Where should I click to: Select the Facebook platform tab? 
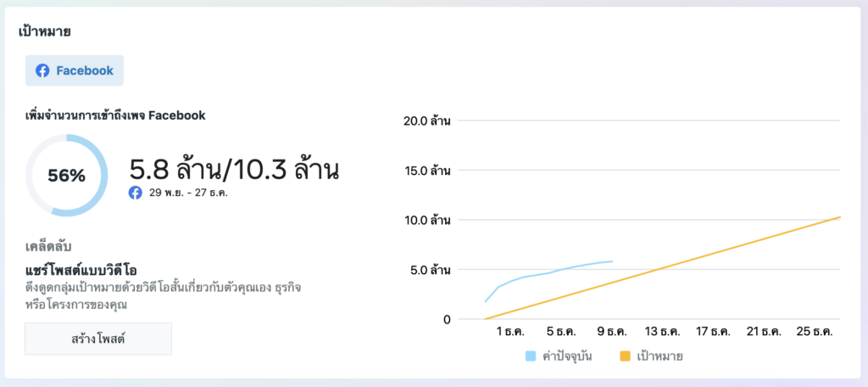[75, 70]
